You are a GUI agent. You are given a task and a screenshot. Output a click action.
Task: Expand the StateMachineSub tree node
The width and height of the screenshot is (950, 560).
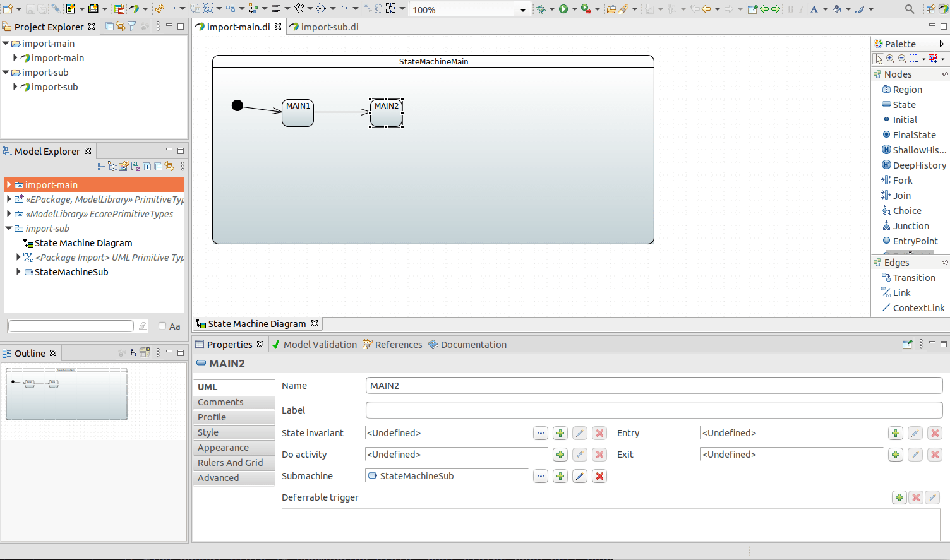[18, 272]
